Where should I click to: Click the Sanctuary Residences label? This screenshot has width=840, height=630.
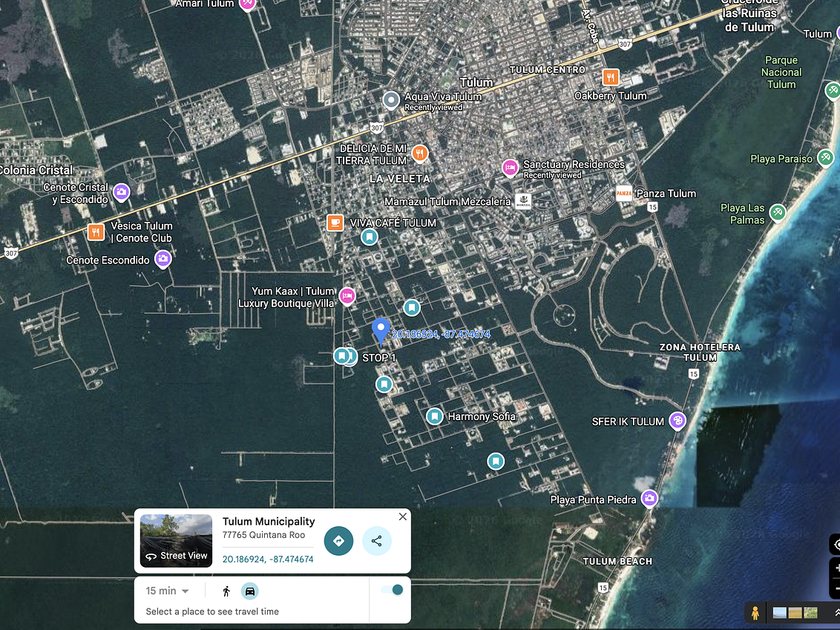tap(574, 164)
